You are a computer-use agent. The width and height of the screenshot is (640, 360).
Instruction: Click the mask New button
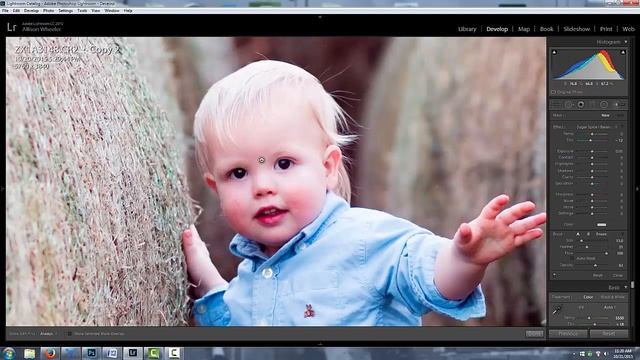[605, 116]
